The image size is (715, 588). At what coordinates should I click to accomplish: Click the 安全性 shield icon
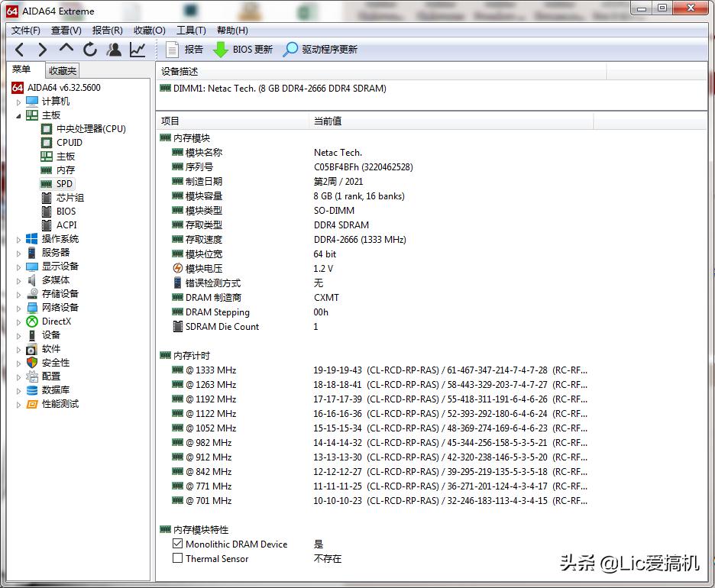[32, 363]
